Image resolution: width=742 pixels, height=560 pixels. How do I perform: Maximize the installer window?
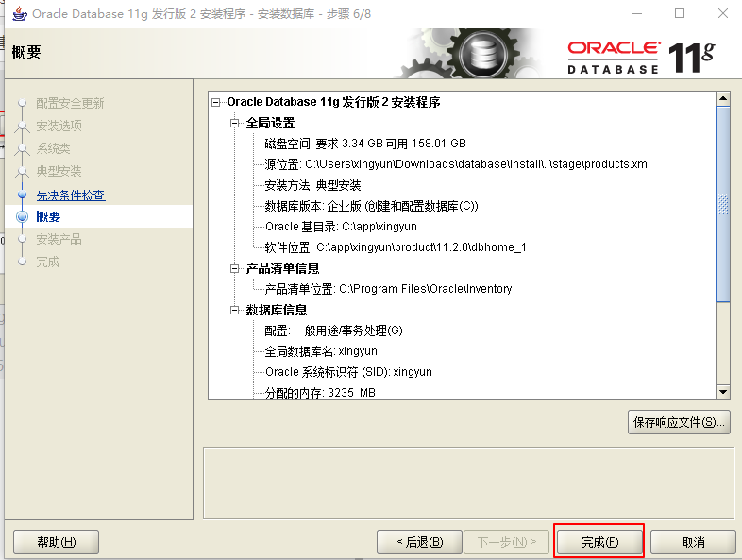click(680, 13)
